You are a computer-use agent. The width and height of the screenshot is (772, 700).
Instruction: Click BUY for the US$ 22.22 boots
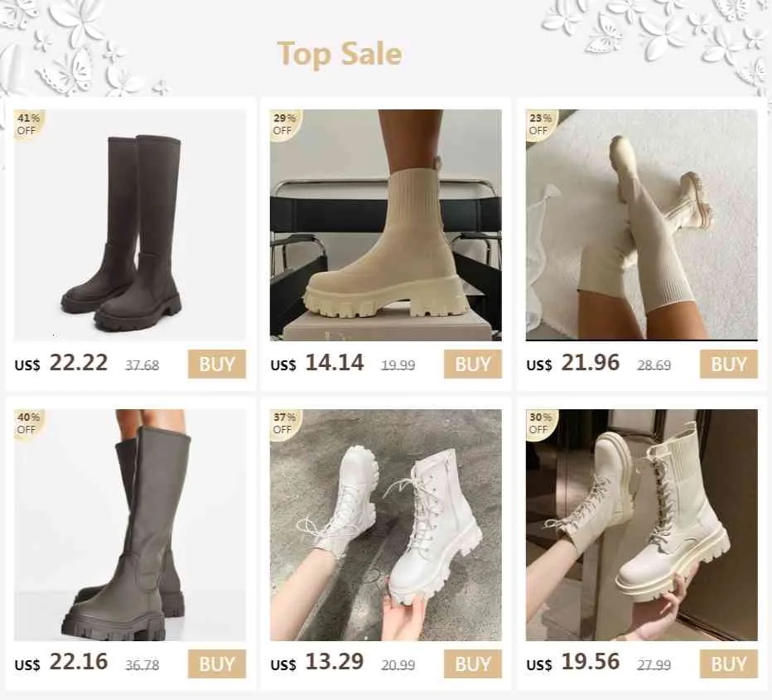point(217,364)
